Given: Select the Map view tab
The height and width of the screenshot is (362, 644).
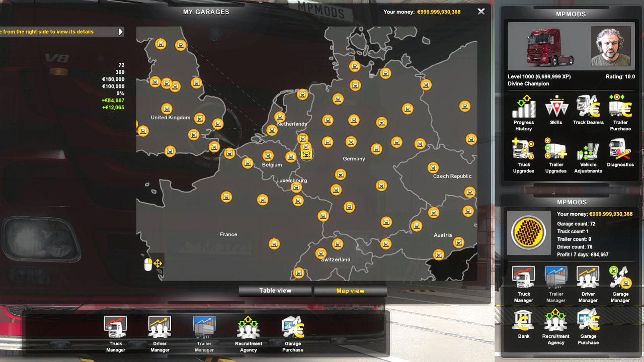Looking at the screenshot, I should 350,291.
